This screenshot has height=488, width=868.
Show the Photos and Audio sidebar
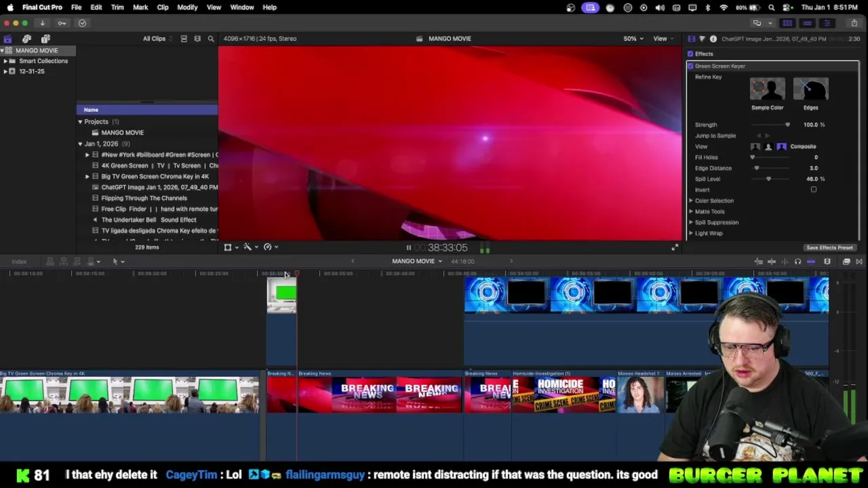[x=26, y=39]
